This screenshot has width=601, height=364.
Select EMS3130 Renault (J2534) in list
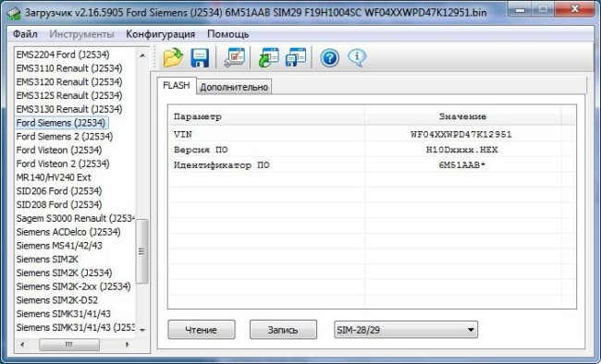(69, 109)
